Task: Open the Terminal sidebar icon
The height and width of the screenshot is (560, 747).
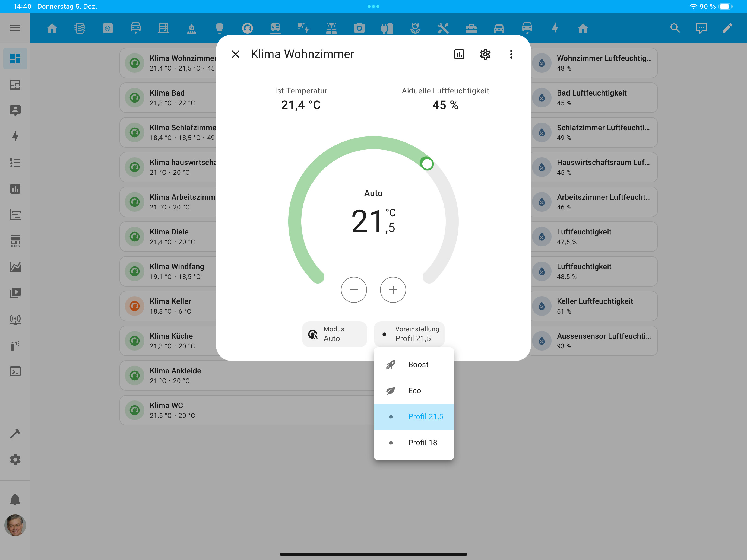Action: 15,371
